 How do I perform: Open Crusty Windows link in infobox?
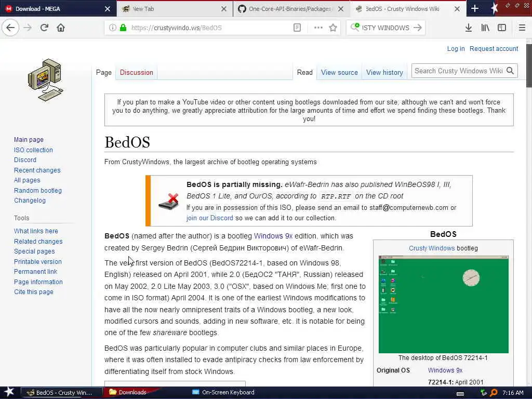pos(432,248)
